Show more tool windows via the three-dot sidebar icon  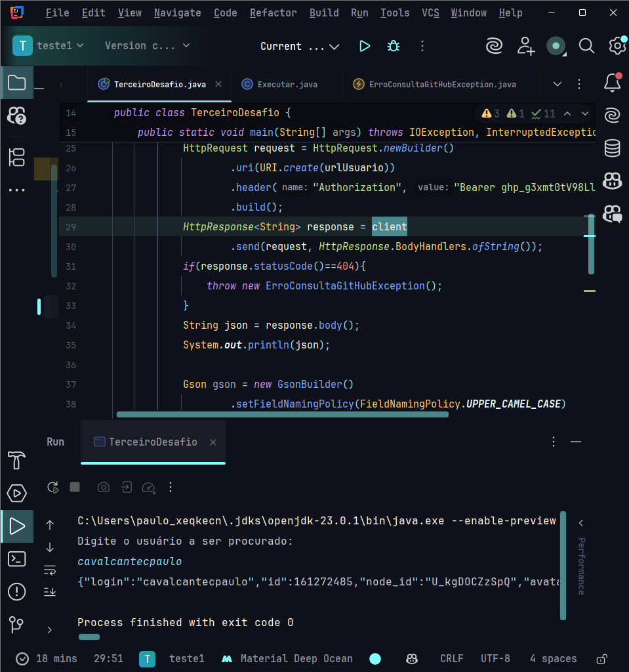(x=16, y=190)
